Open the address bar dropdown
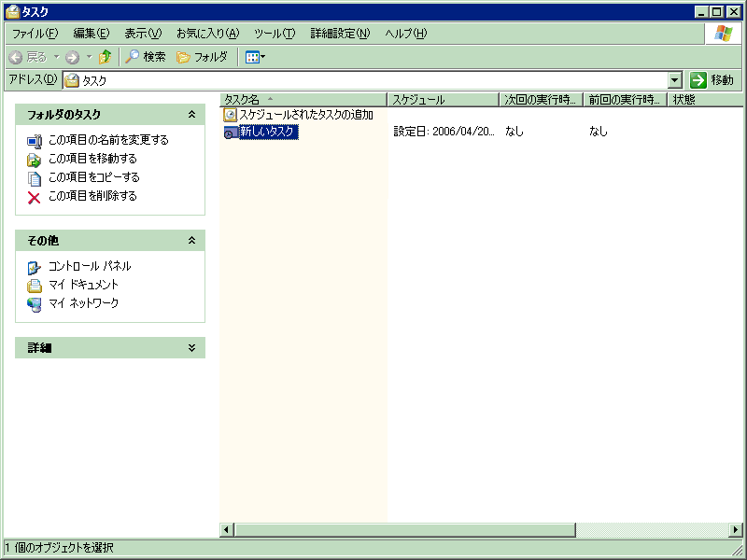This screenshot has height=560, width=747. pos(674,80)
